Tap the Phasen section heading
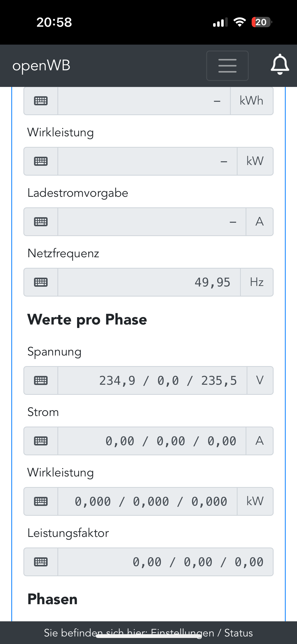The width and height of the screenshot is (297, 644). [52, 599]
